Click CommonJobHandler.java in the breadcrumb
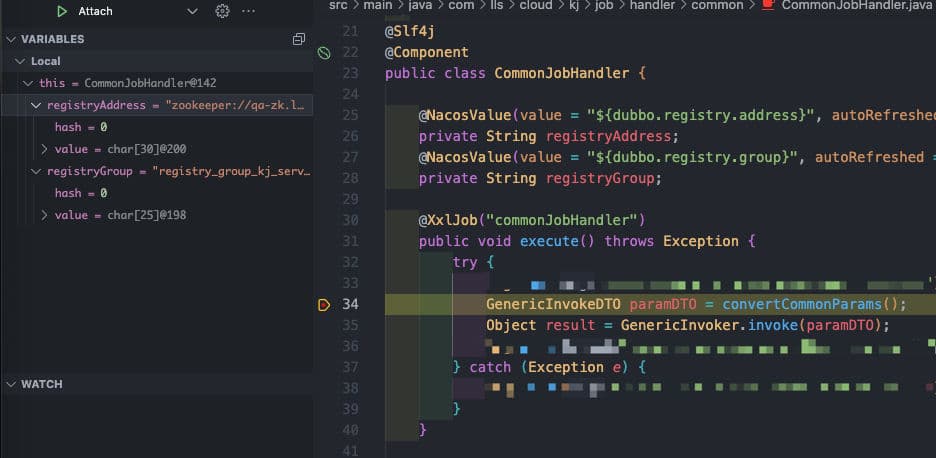 857,5
